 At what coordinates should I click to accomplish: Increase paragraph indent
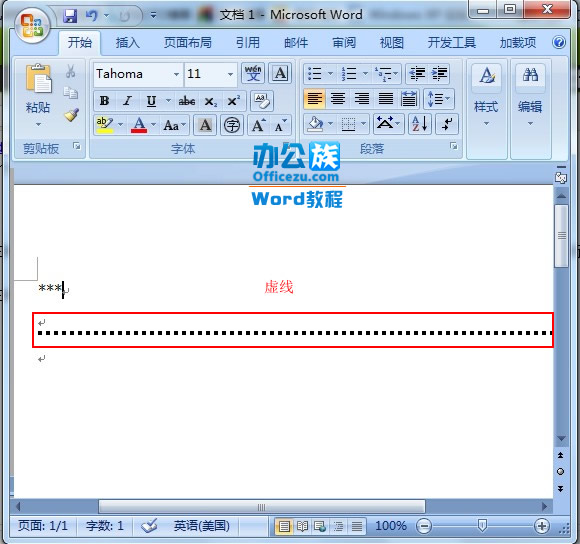click(439, 73)
